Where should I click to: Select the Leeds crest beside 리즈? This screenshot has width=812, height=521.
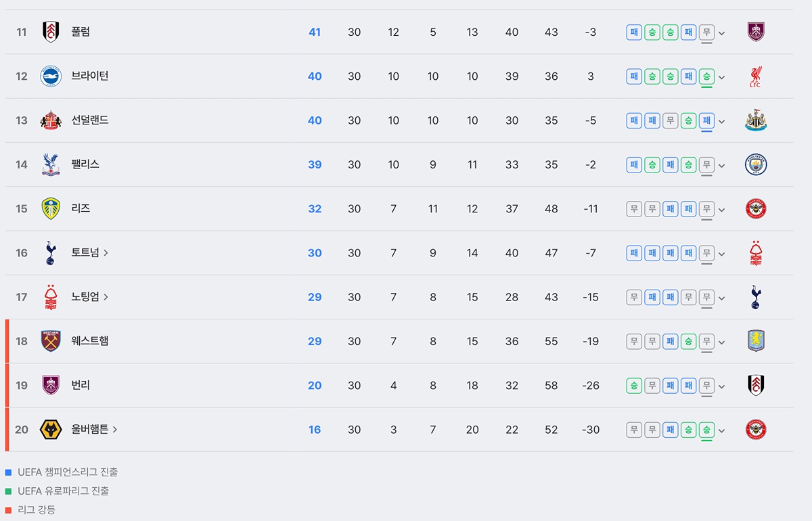click(x=51, y=208)
